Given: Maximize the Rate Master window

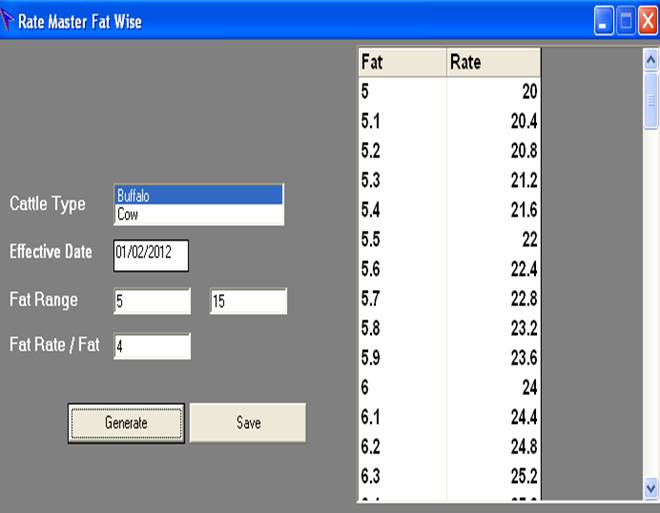Looking at the screenshot, I should (x=626, y=22).
